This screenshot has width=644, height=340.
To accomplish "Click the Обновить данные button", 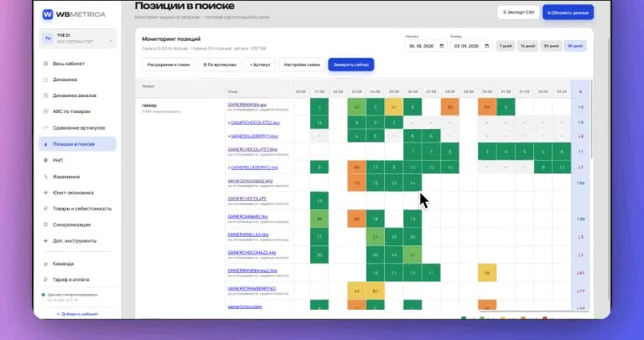I will pos(568,13).
